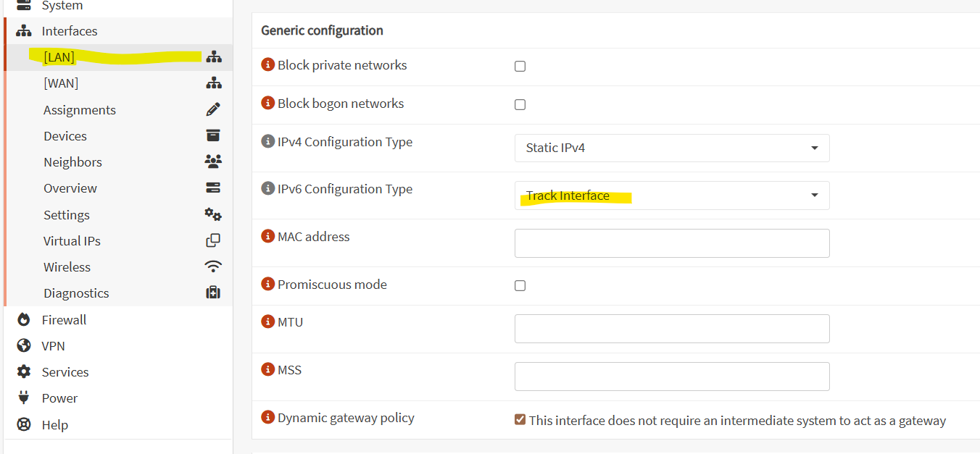The image size is (980, 454).
Task: Click the Assignments pencil icon
Action: (213, 109)
